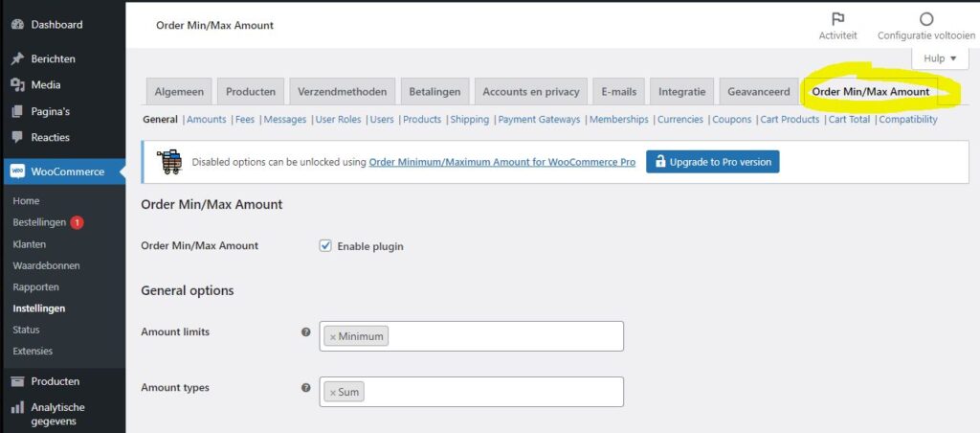Open the Users subsection link
The image size is (980, 433).
[382, 120]
